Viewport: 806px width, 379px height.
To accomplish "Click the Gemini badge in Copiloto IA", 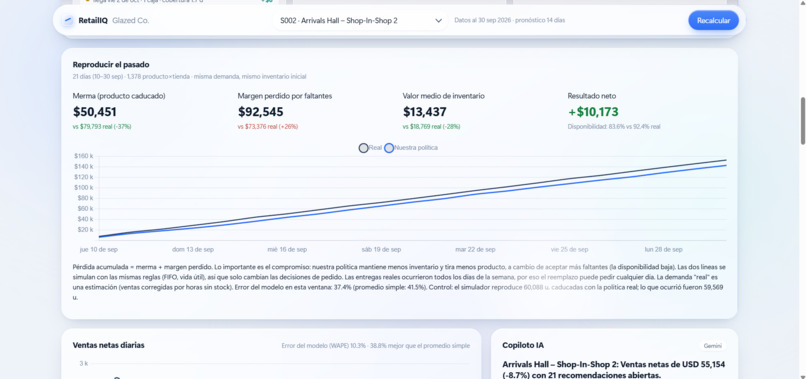I will [x=713, y=346].
